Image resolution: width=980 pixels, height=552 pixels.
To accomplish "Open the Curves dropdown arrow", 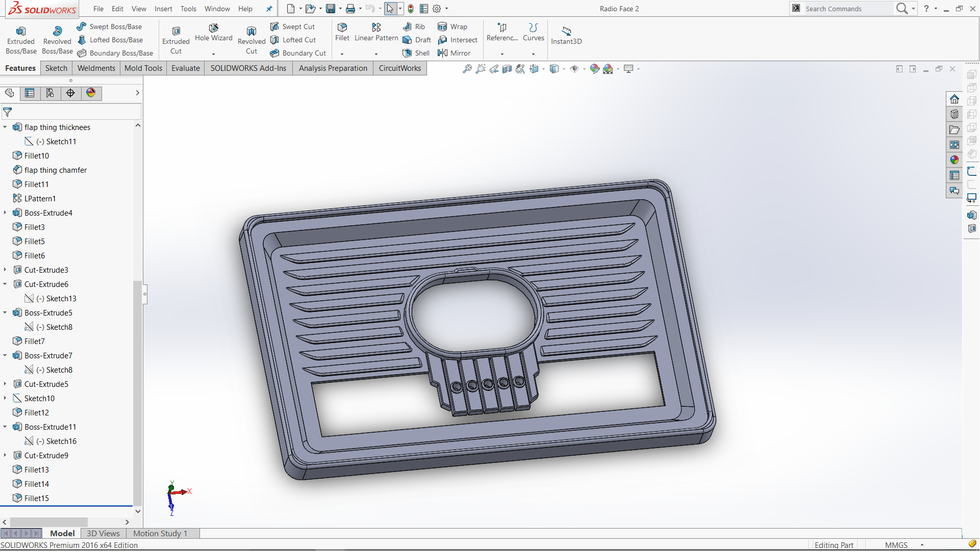I will pos(533,54).
